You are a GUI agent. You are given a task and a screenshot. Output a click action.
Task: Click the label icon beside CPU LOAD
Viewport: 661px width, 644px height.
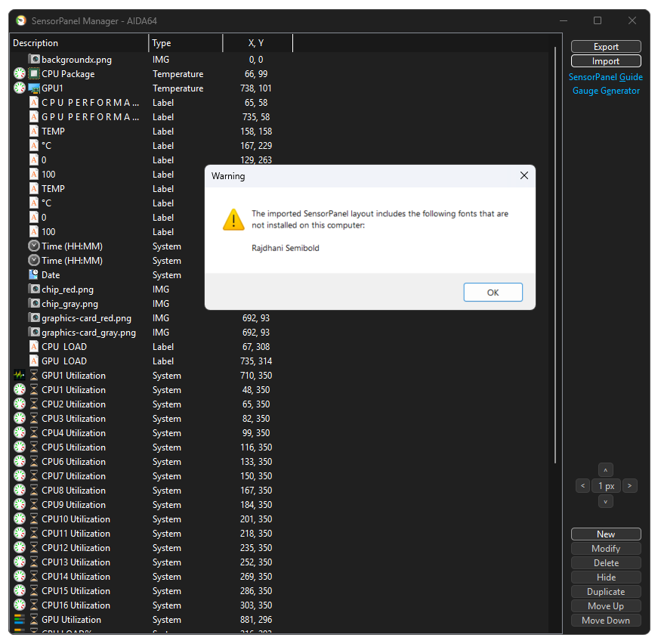coord(34,347)
